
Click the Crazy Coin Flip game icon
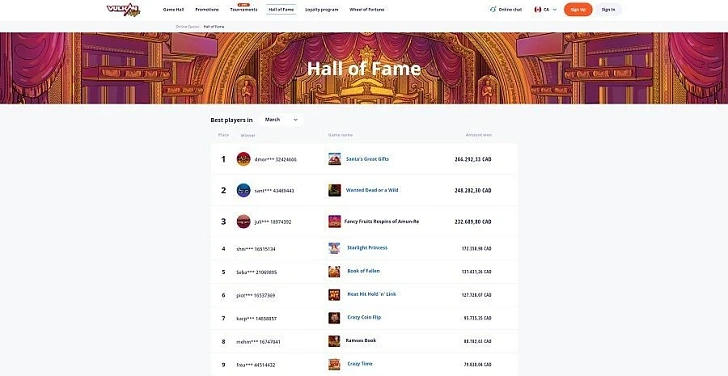point(334,318)
